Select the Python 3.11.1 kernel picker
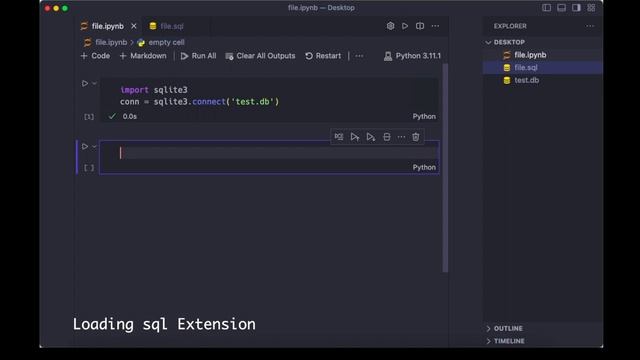Screen dimensions: 640x360 412,56
